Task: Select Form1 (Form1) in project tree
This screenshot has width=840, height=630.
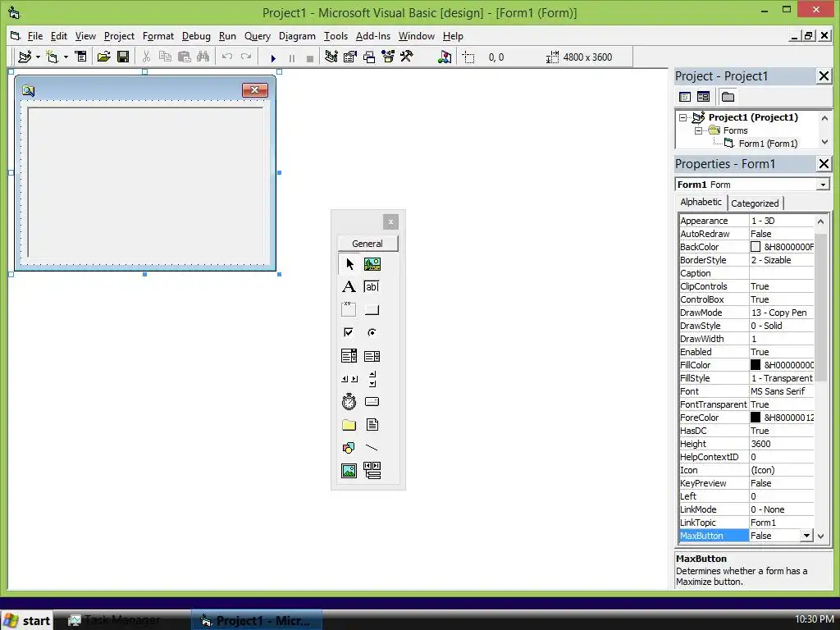Action: tap(768, 144)
